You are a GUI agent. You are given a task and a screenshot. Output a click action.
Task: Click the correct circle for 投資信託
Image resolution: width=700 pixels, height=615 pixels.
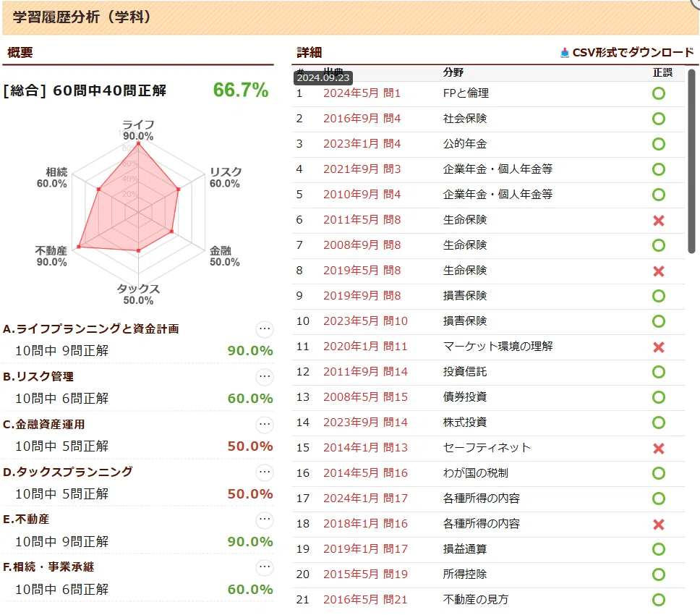[x=659, y=372]
